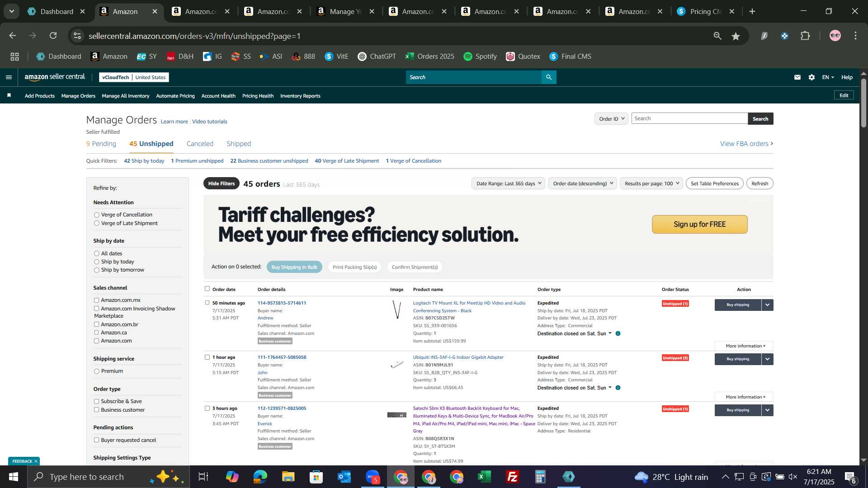Open Seller Central hamburger menu
Screen dimensions: 868x488
(x=9, y=77)
